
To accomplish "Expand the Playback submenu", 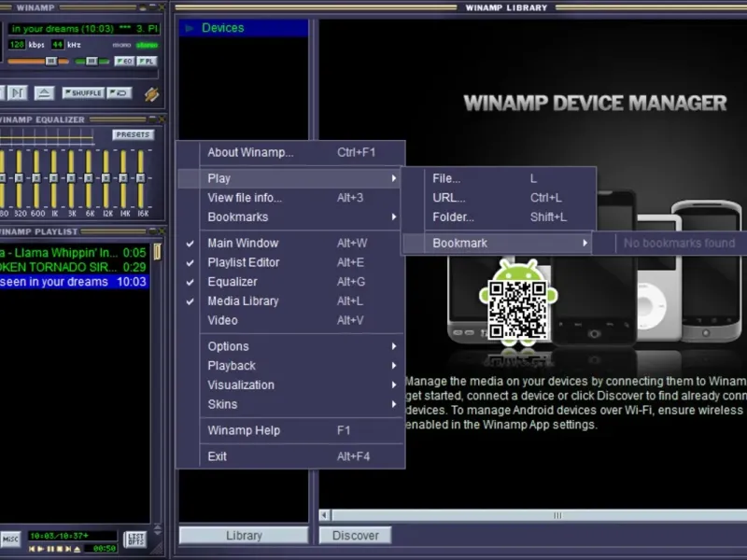I will [291, 366].
